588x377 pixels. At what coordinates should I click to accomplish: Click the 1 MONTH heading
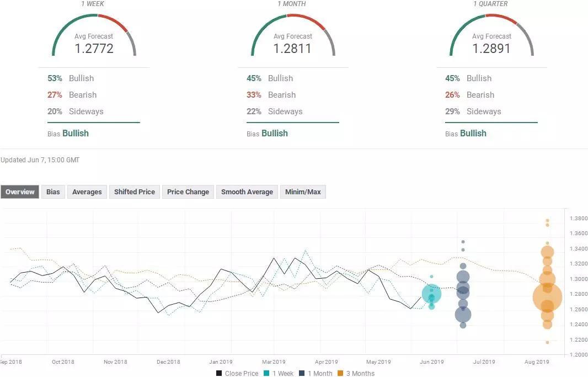tap(292, 4)
